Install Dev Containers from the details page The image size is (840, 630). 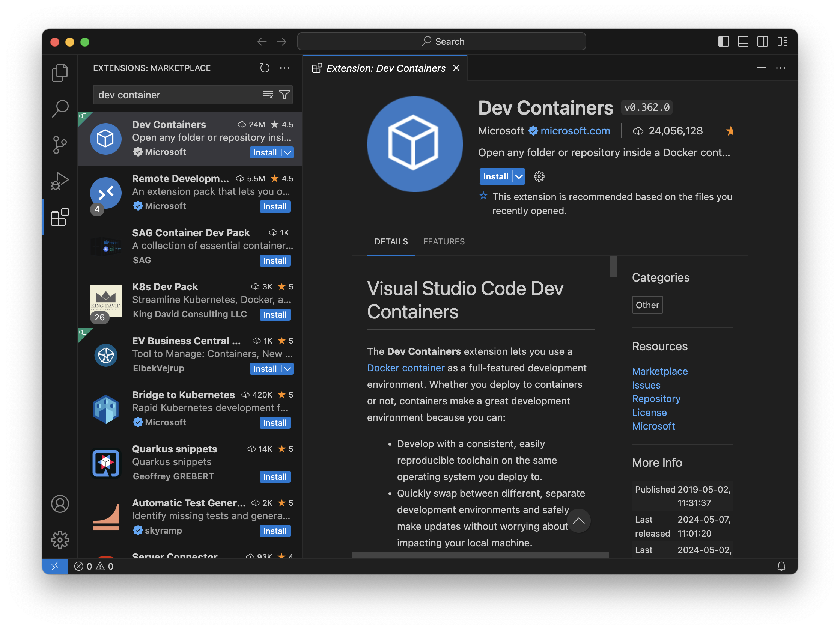495,176
